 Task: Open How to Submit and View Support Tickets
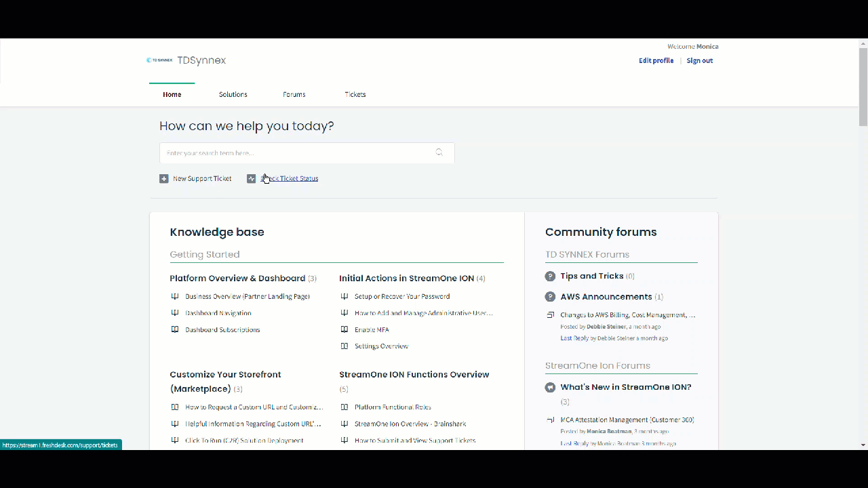415,441
